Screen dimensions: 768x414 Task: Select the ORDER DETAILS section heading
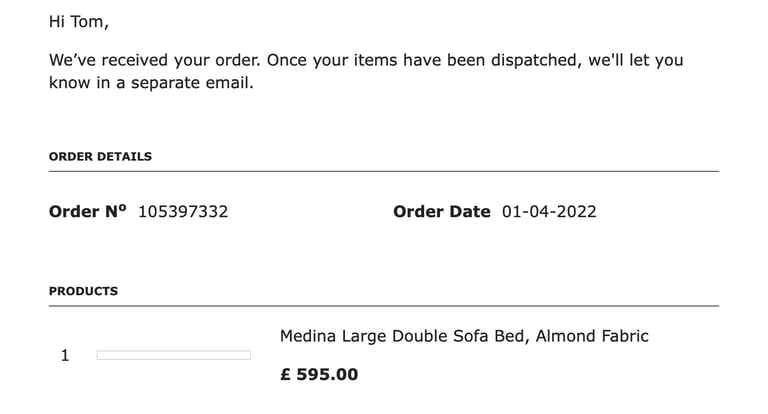pyautogui.click(x=100, y=156)
